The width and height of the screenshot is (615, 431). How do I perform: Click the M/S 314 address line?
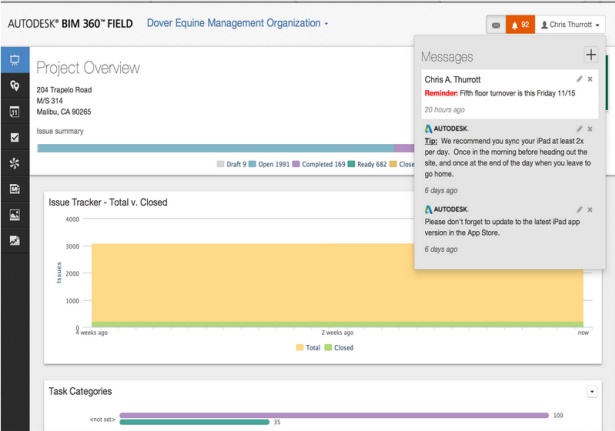coord(49,101)
